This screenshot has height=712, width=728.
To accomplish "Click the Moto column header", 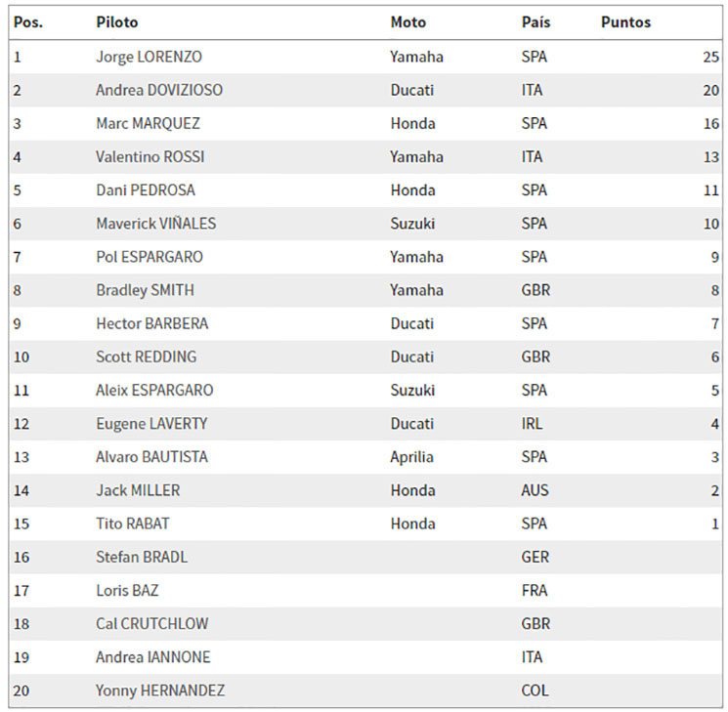I will [408, 22].
